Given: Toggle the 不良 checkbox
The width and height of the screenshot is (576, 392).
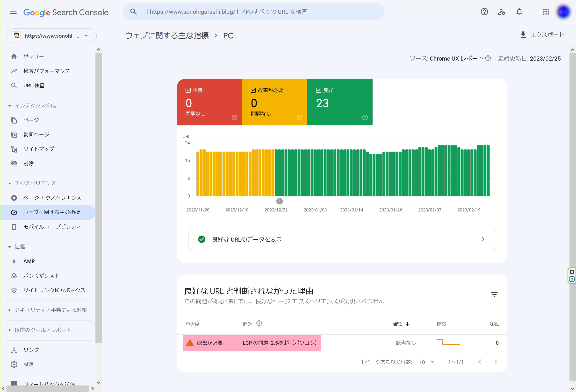Looking at the screenshot, I should coord(188,90).
